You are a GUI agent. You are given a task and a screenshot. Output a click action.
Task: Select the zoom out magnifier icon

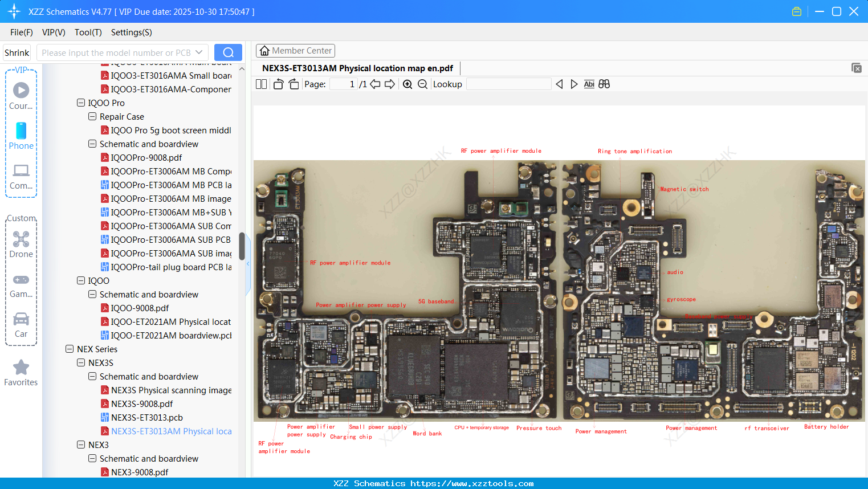tap(422, 84)
